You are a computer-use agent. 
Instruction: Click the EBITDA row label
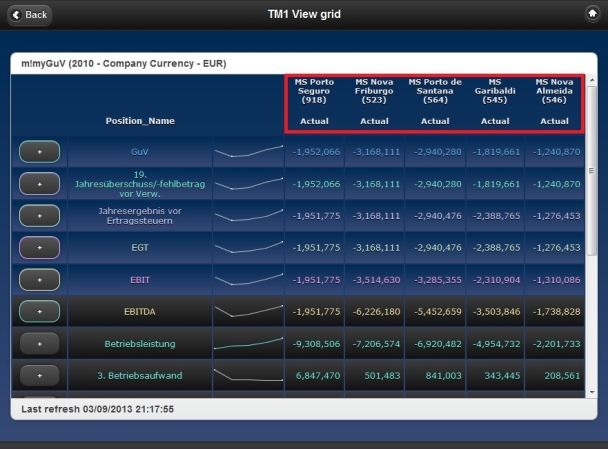[140, 311]
